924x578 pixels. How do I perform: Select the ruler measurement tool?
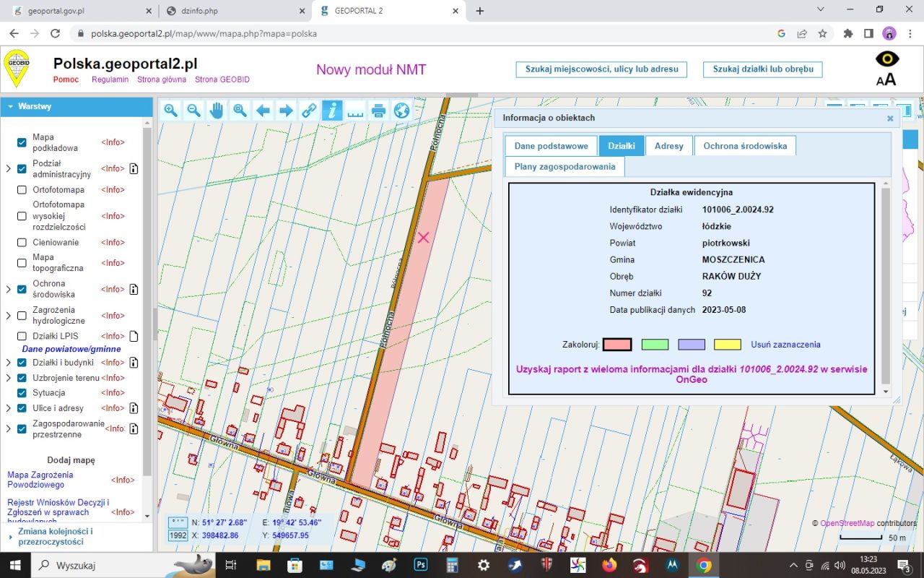355,110
